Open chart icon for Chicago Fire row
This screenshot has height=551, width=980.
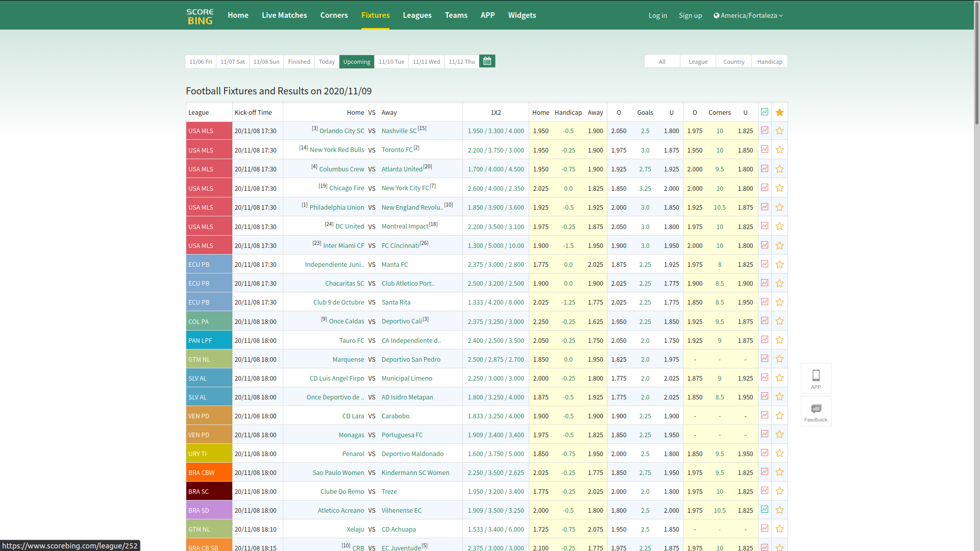[x=765, y=187]
